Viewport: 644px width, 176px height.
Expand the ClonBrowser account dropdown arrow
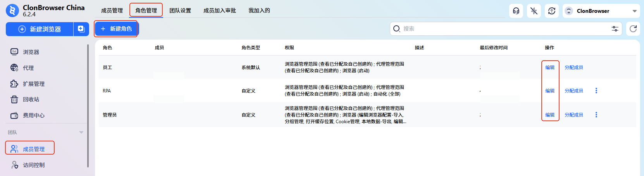634,11
